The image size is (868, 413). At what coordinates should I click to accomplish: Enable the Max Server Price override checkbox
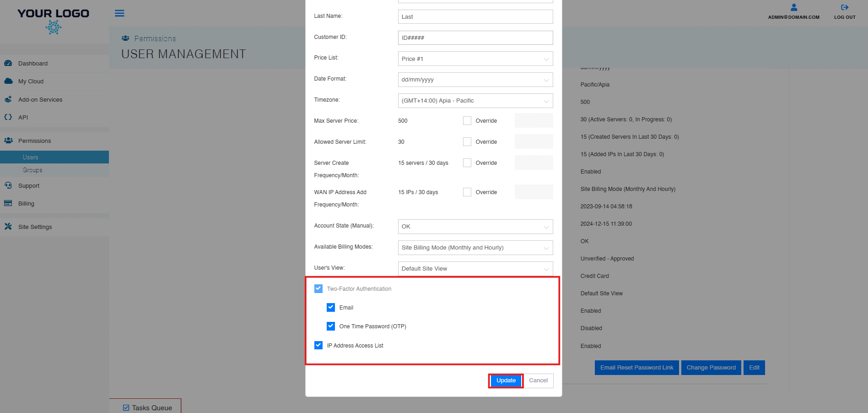pos(467,121)
